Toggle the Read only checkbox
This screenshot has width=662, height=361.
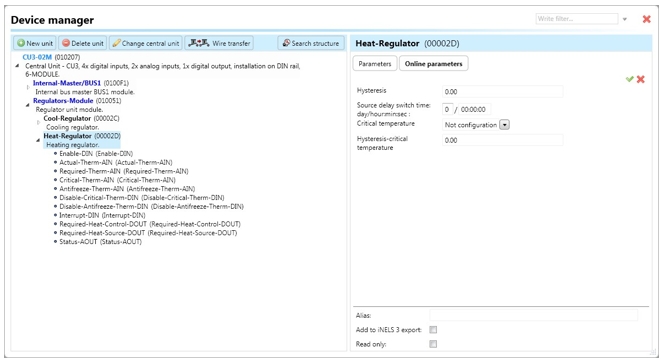(x=433, y=344)
